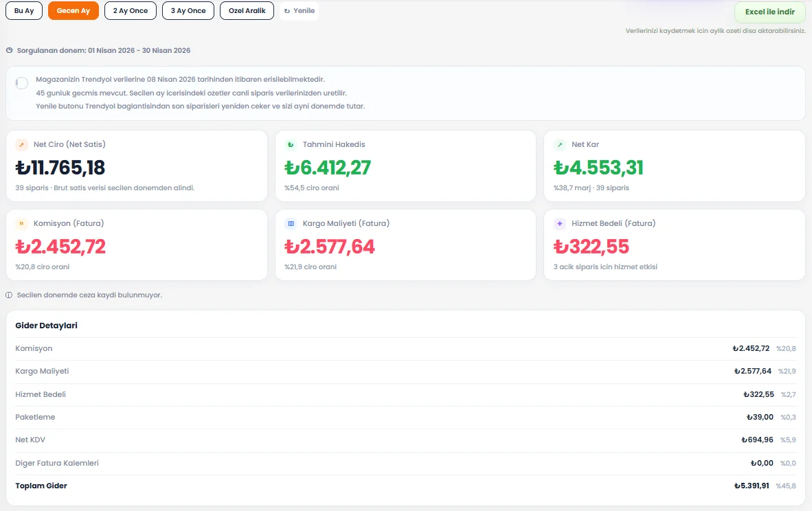This screenshot has height=511, width=812.
Task: Switch to 3 Ay Once period
Action: coord(188,11)
